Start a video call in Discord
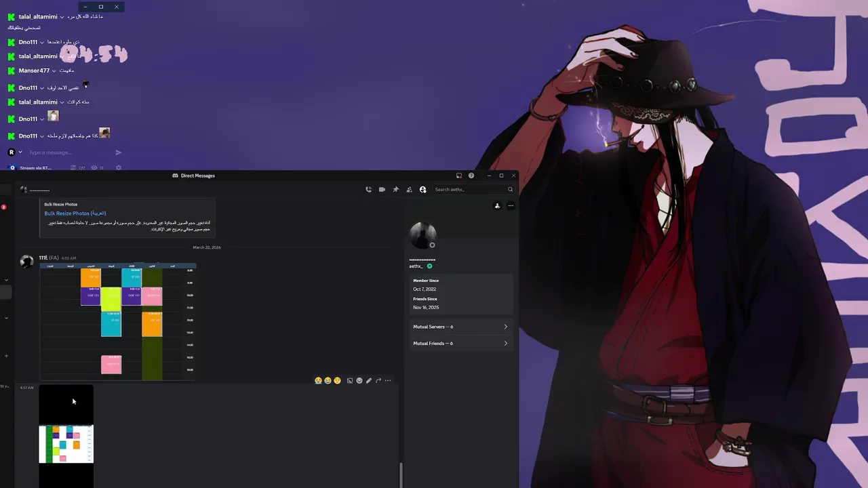The width and height of the screenshot is (868, 488). click(x=382, y=190)
